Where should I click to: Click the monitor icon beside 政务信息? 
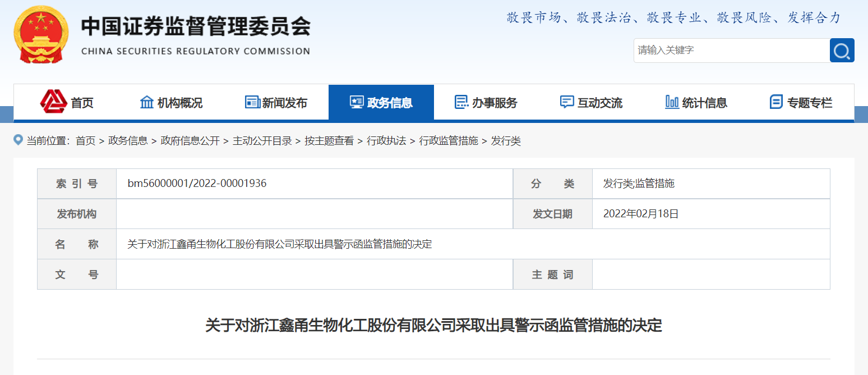(357, 102)
